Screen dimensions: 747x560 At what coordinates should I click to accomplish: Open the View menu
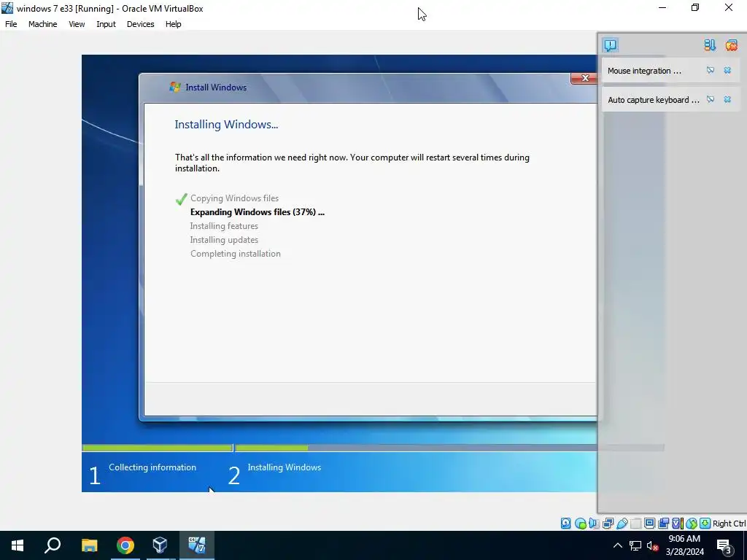[x=77, y=24]
